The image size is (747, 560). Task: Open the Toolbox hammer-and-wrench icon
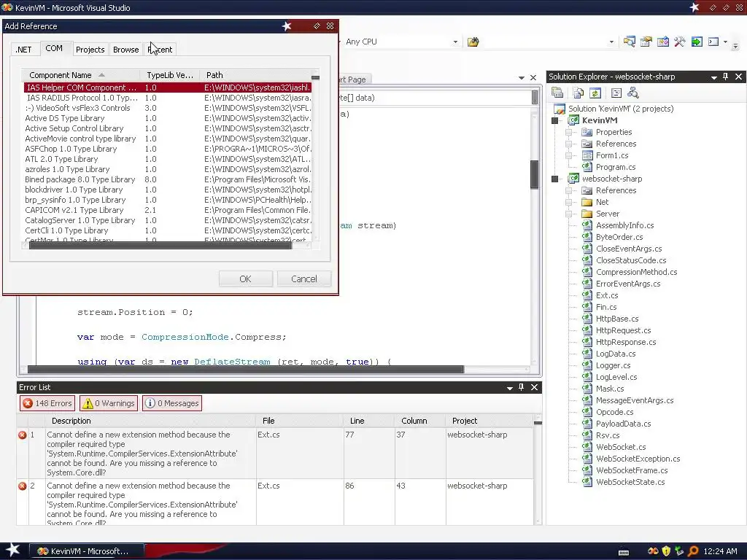point(679,42)
